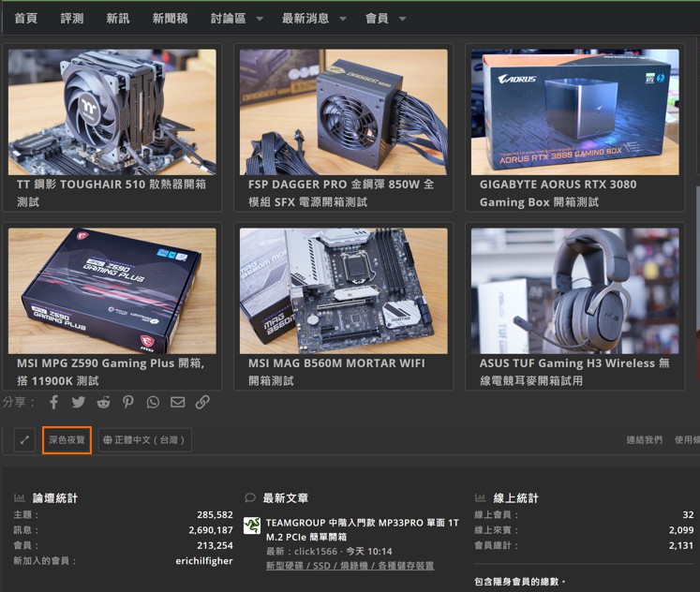Screen dimensions: 700x592
Task: Open the 連絡我們 footer link
Action: pos(644,440)
